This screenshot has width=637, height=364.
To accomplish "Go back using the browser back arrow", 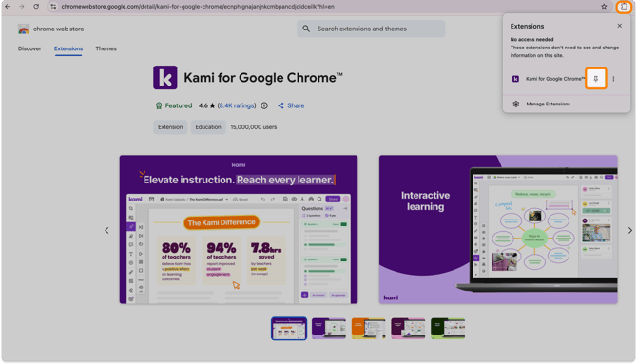I will click(8, 6).
